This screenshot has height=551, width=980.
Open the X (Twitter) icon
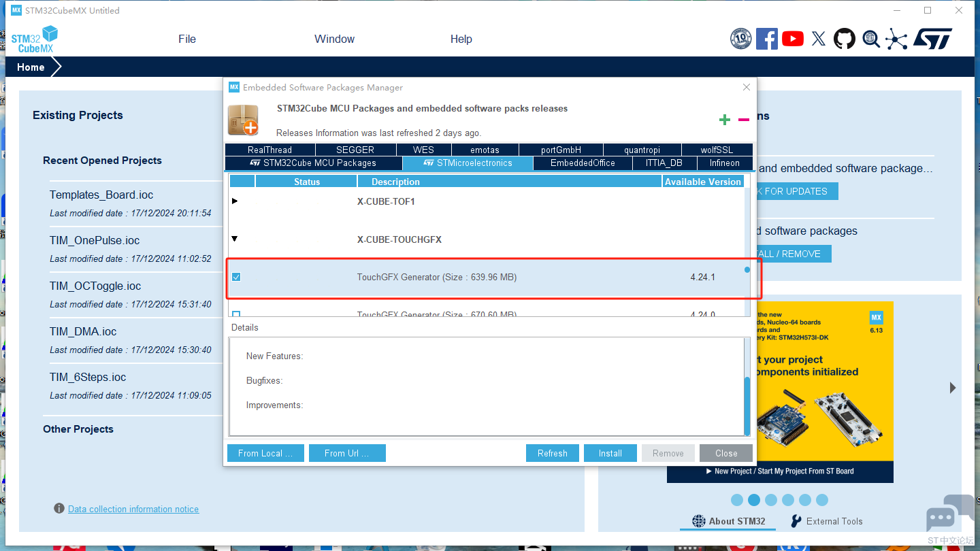click(819, 39)
